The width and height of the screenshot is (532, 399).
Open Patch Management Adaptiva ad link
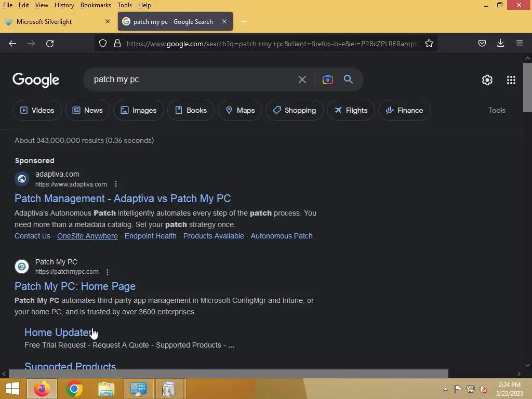click(123, 198)
